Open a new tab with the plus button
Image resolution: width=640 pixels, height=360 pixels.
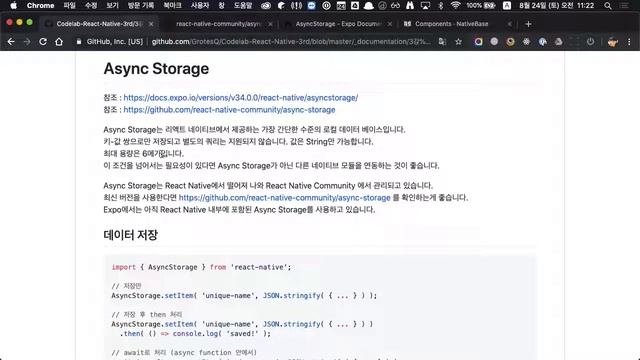click(528, 24)
